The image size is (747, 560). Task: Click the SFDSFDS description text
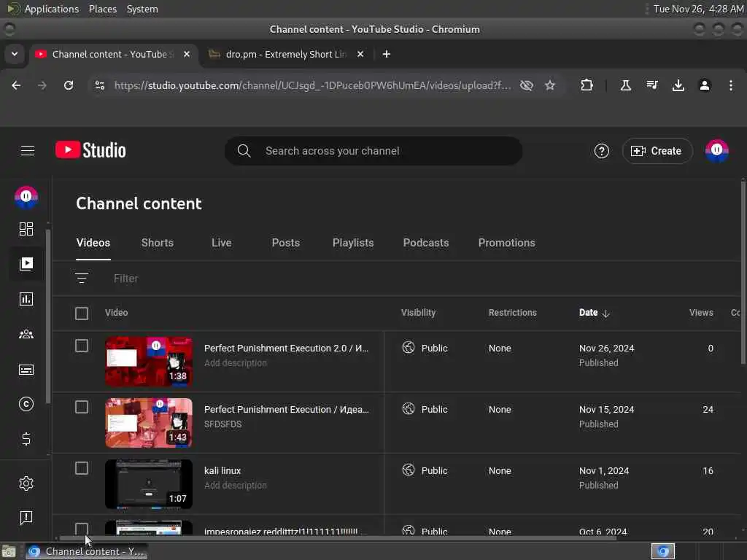223,424
